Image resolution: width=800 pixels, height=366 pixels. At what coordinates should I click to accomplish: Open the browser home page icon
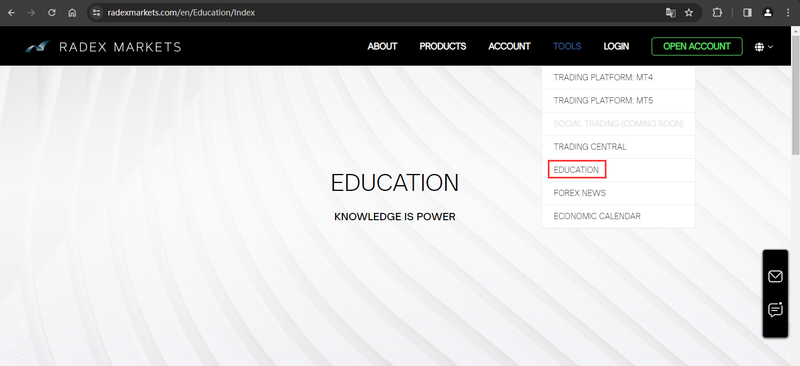pyautogui.click(x=72, y=13)
